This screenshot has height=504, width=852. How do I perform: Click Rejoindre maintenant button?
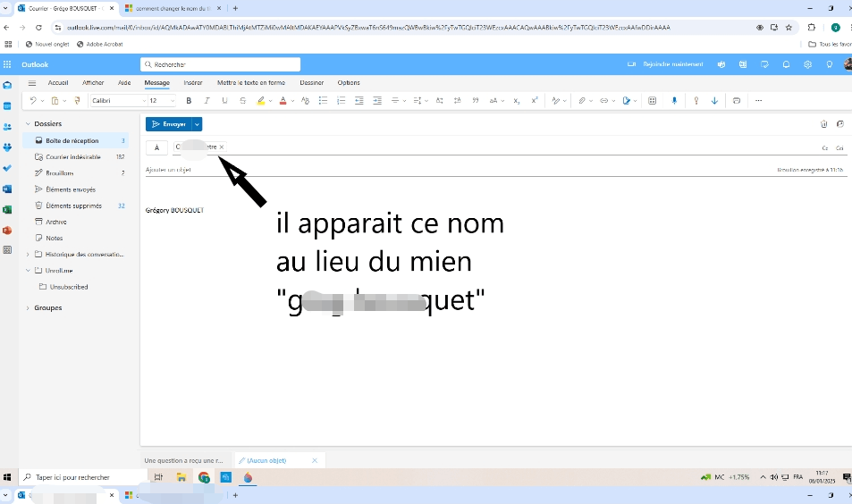click(666, 64)
